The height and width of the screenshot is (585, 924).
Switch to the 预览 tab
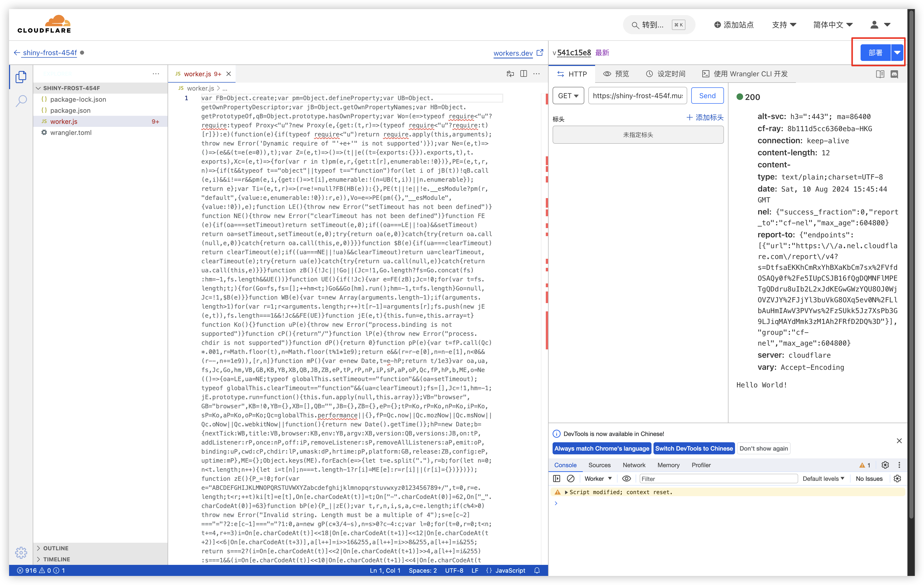click(x=616, y=74)
